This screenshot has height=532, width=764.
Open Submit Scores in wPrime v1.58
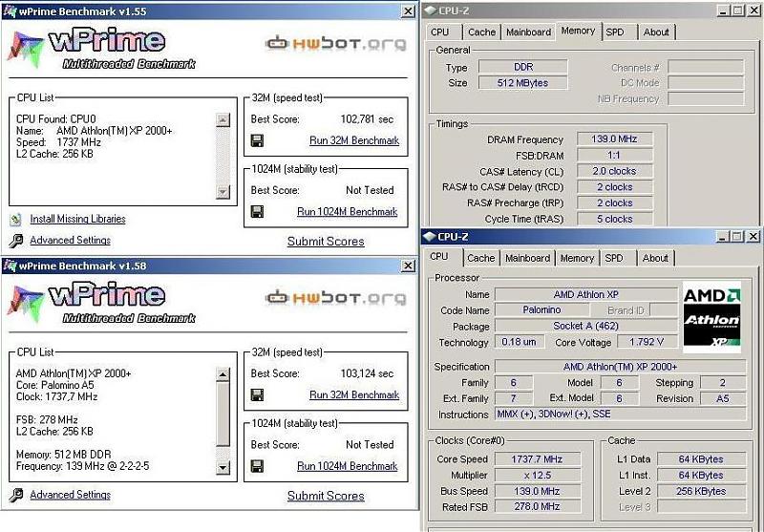326,496
